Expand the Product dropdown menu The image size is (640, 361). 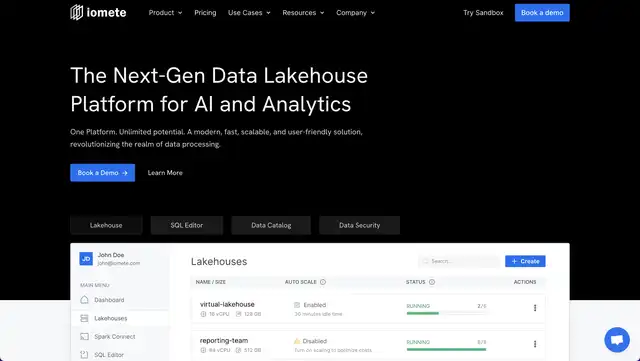[165, 13]
